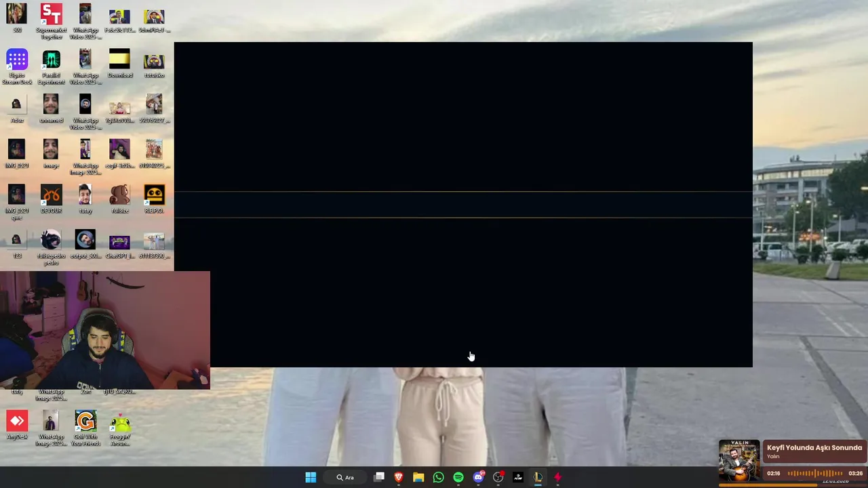868x488 pixels.
Task: Select the file named 123 on desktop
Action: tap(17, 245)
